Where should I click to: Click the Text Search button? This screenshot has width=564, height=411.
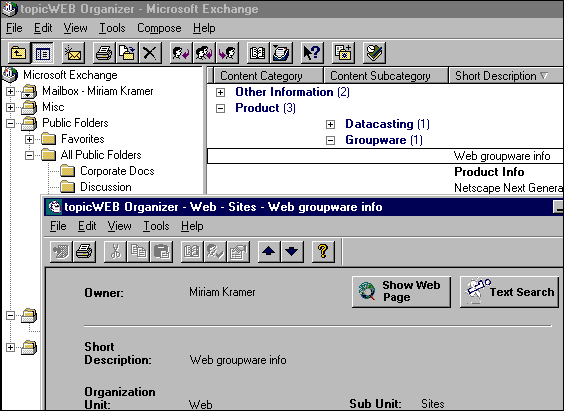click(x=509, y=292)
